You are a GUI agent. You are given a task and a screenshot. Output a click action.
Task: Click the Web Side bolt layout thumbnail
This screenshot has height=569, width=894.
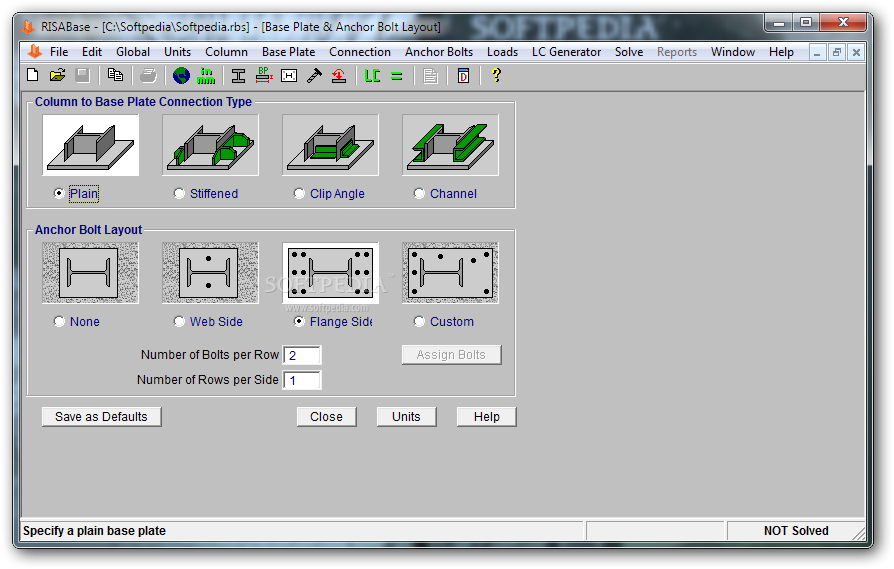point(210,273)
